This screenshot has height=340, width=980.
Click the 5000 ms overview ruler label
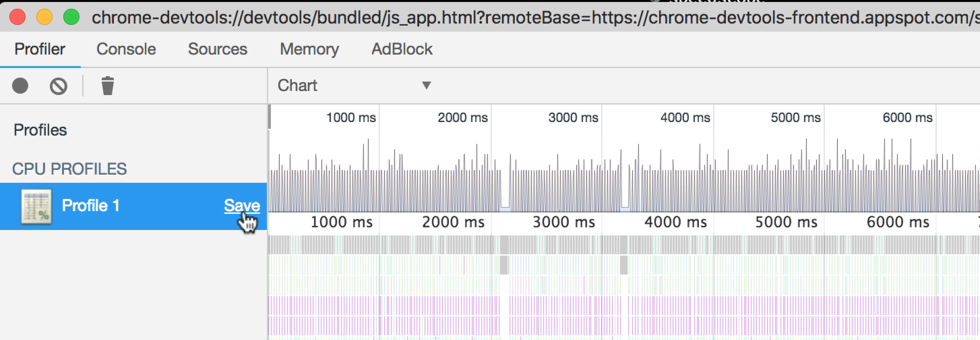click(796, 117)
